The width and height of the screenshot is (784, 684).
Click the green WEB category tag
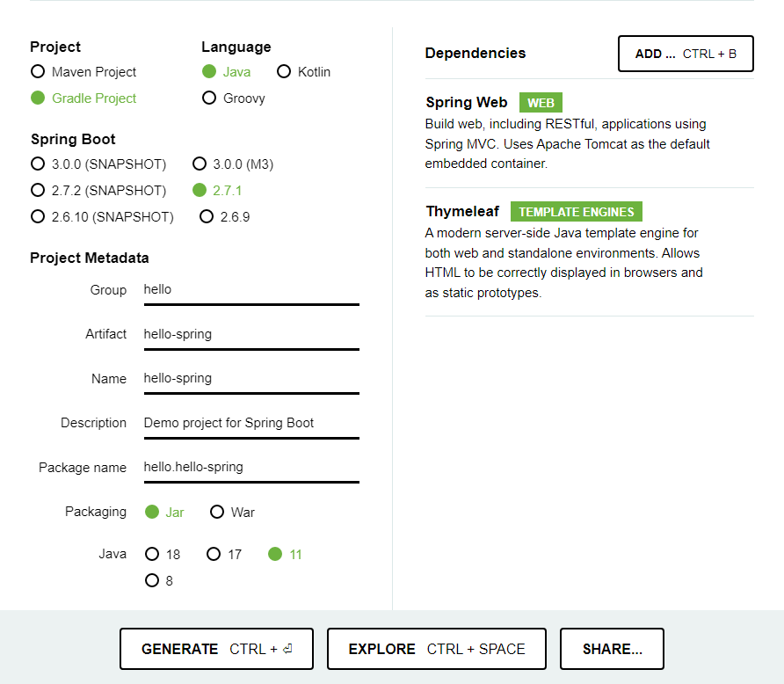[x=541, y=103]
